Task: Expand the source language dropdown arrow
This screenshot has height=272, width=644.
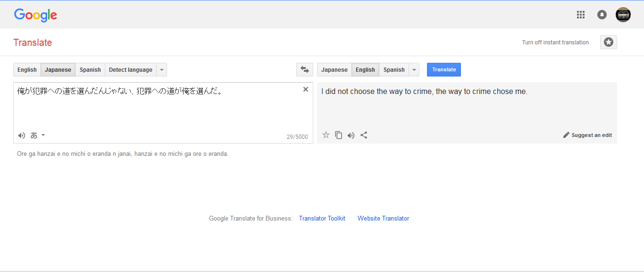Action: click(x=162, y=70)
